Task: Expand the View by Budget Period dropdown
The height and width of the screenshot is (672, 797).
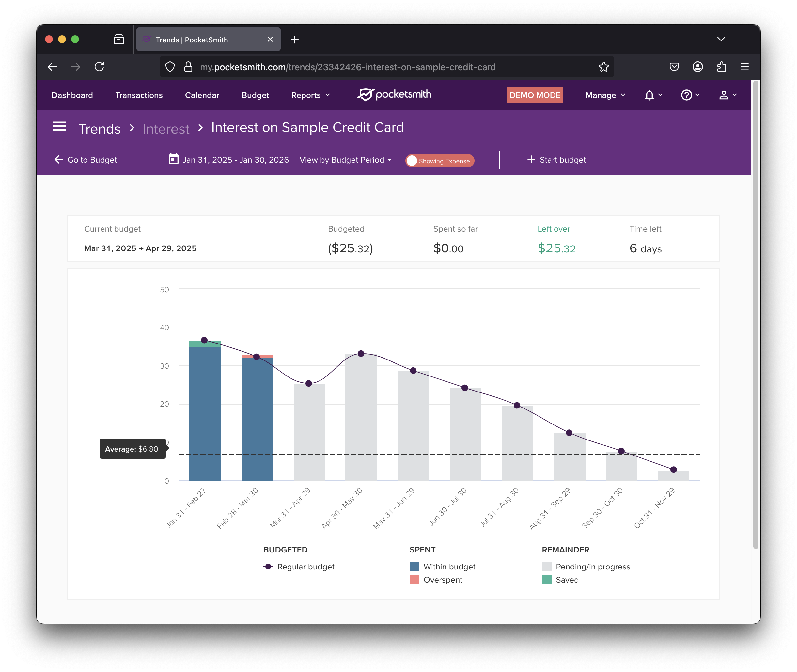Action: (x=345, y=160)
